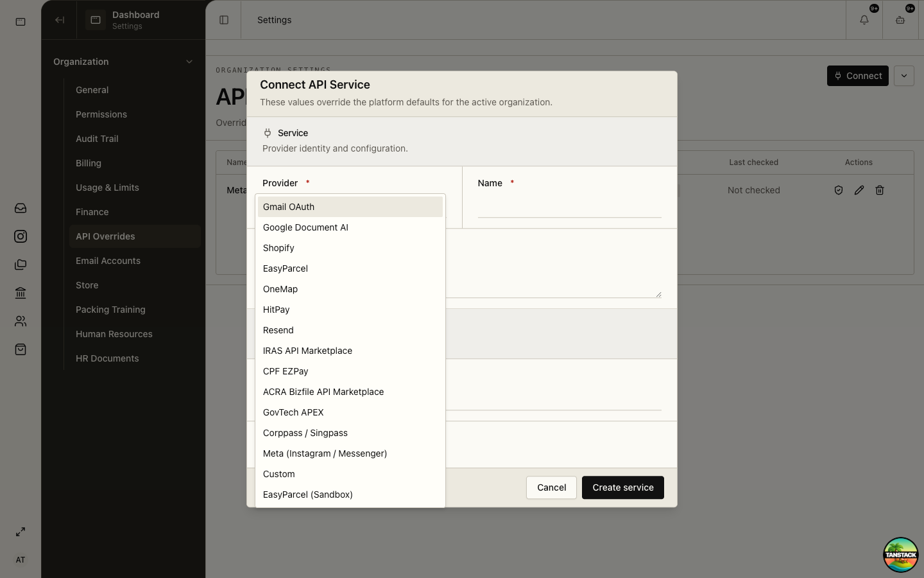This screenshot has height=578, width=924.
Task: Click the Cancel button
Action: tap(551, 487)
